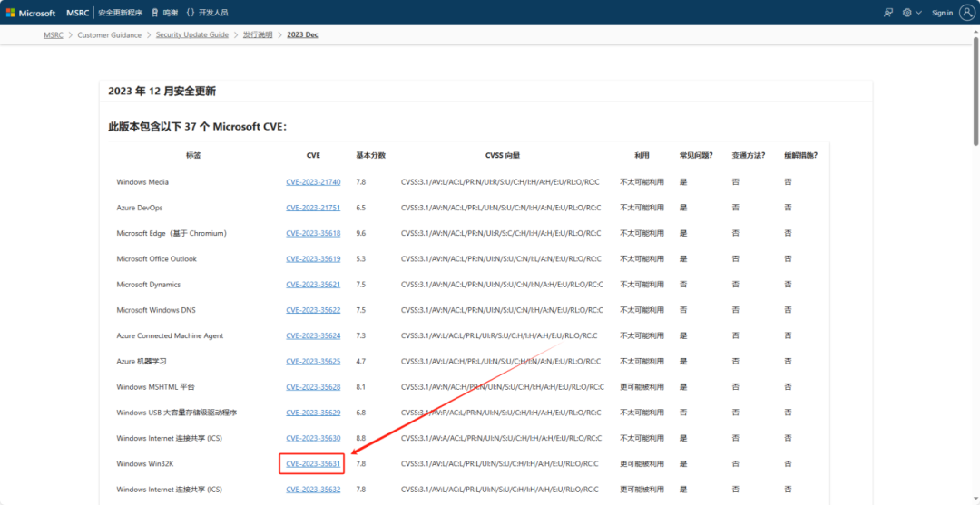
Task: Open CVE-2023-21740 link
Action: [x=313, y=181]
